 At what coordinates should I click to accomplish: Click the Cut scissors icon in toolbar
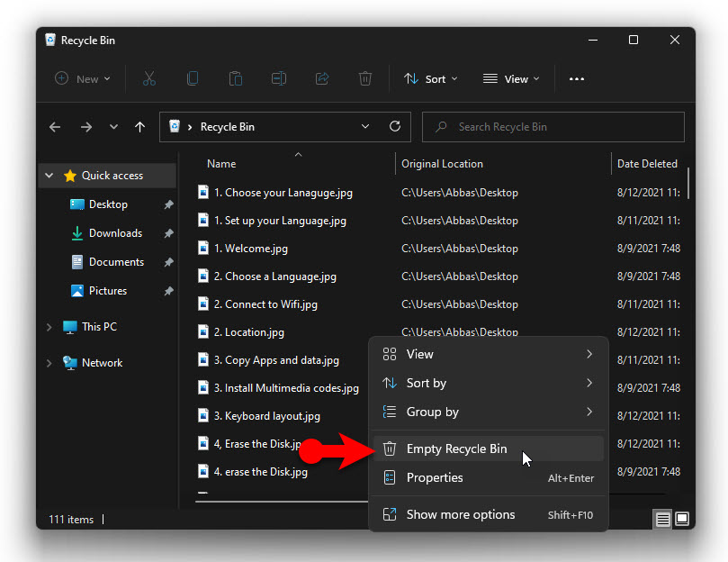coord(149,78)
